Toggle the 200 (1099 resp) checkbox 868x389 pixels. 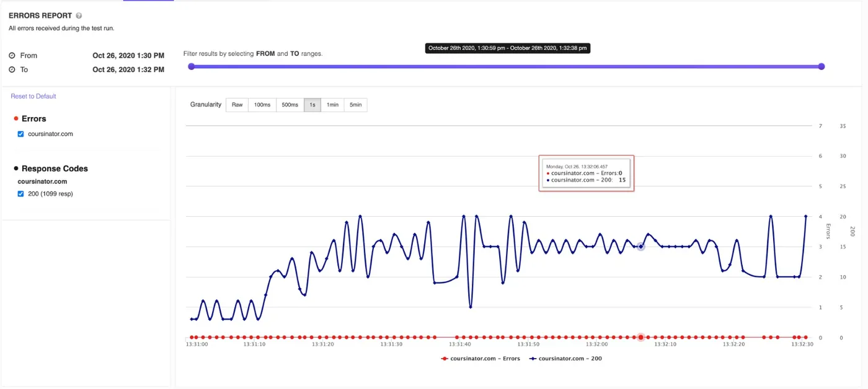(x=20, y=194)
